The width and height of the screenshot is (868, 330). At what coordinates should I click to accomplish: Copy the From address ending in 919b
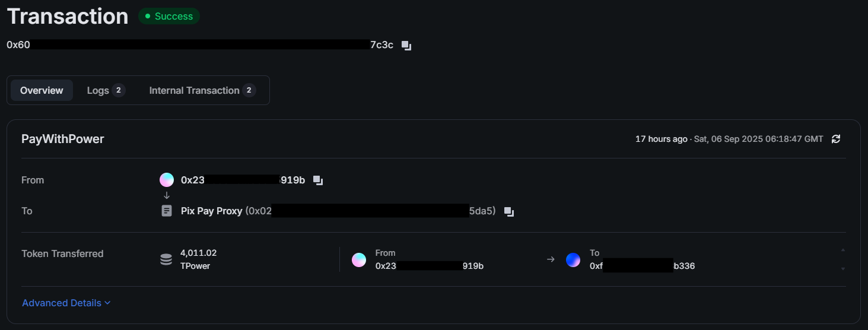(x=318, y=180)
